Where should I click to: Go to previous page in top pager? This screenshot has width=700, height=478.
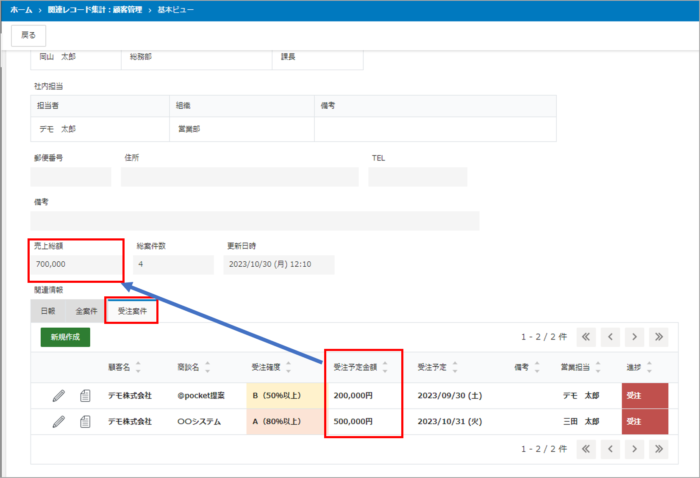coord(610,337)
